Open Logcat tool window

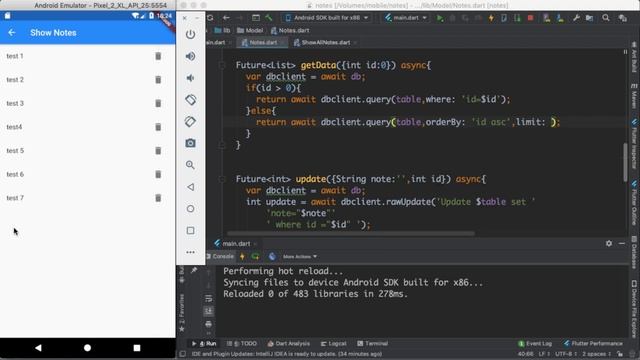[333, 344]
